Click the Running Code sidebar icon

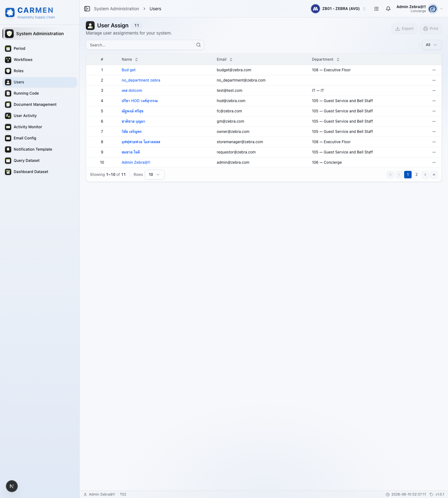pyautogui.click(x=8, y=93)
